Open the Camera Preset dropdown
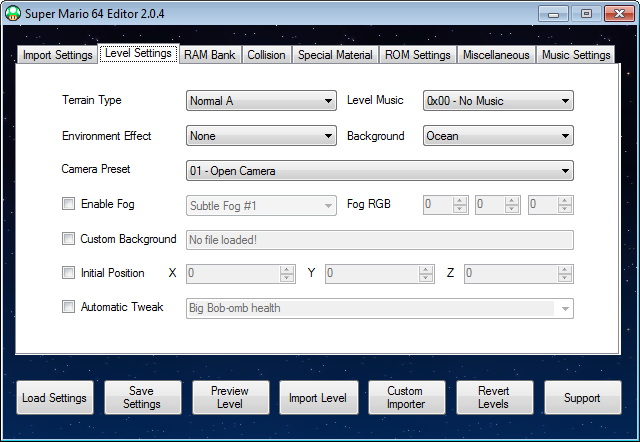640x442 pixels. point(379,171)
